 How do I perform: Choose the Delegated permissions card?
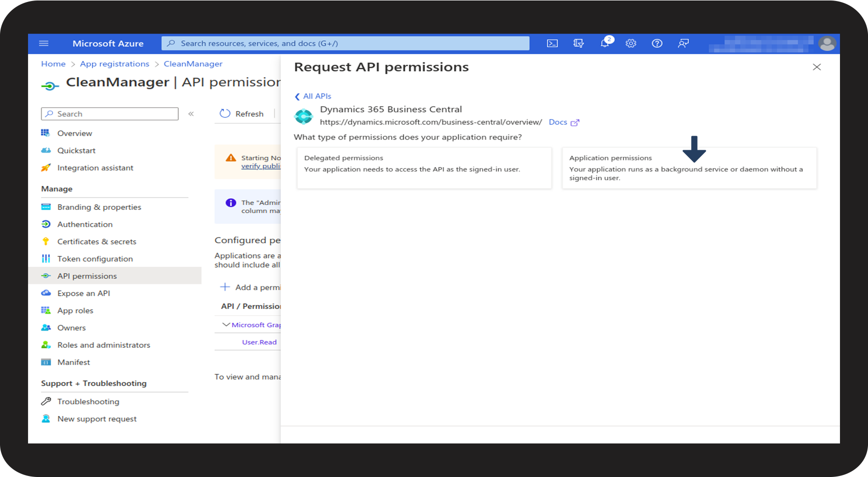(424, 168)
